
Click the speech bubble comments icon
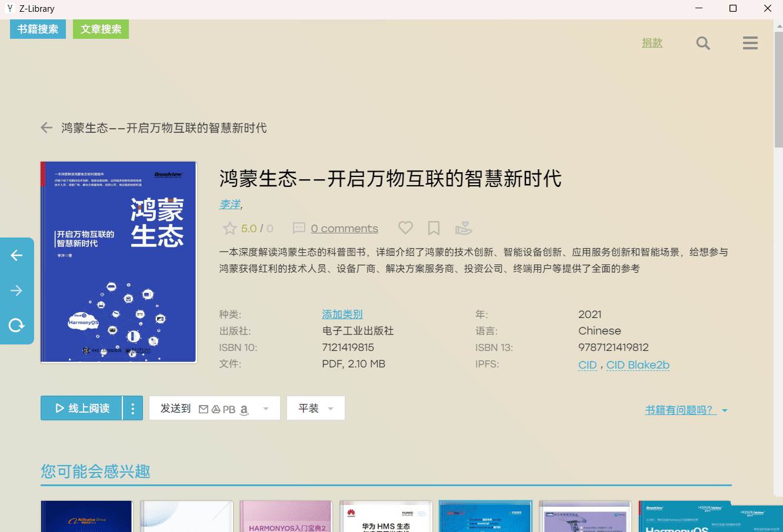(x=299, y=228)
